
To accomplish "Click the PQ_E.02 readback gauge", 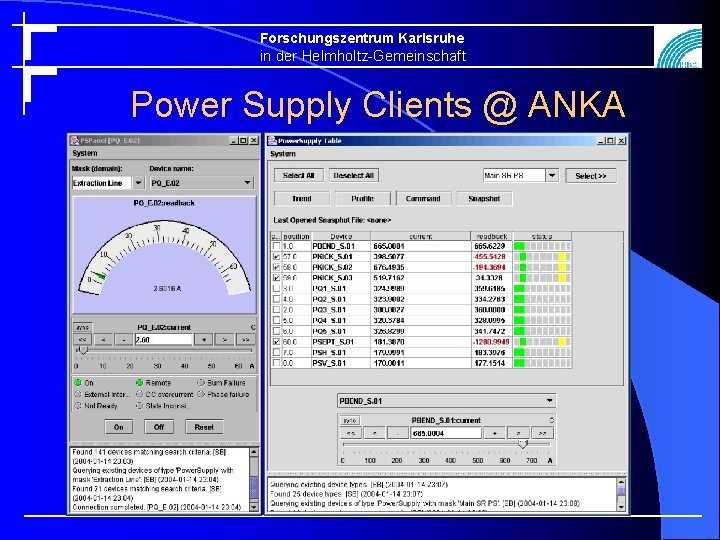I will (x=164, y=255).
